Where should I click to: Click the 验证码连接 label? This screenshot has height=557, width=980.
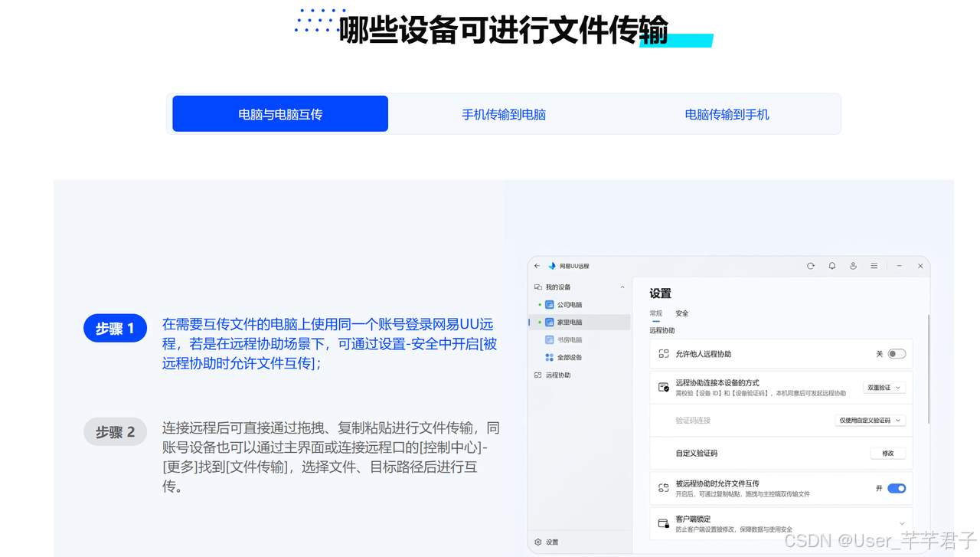pos(693,421)
